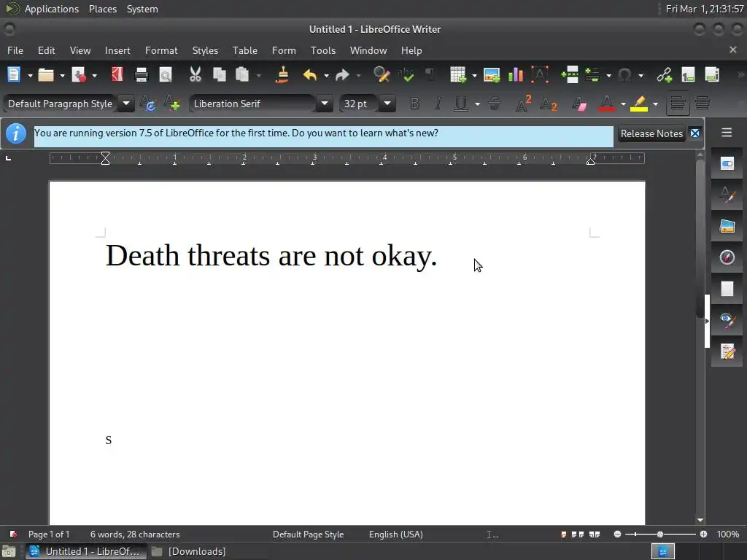The width and height of the screenshot is (747, 560).
Task: Toggle underline formatting
Action: click(461, 104)
